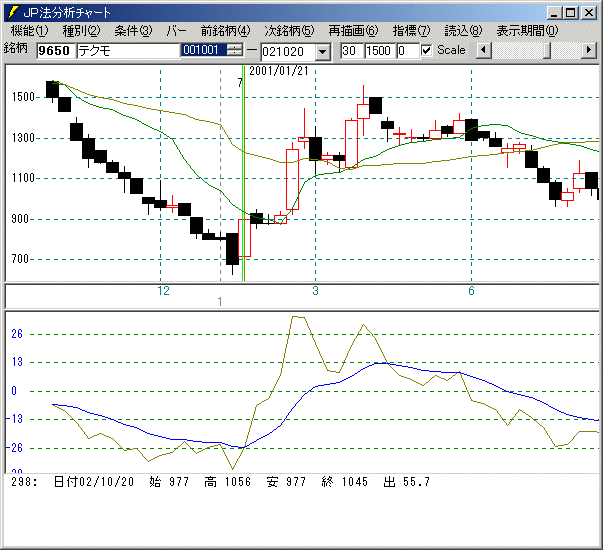The width and height of the screenshot is (603, 550).
Task: Click the oscillator axis label 26
Action: coord(17,334)
